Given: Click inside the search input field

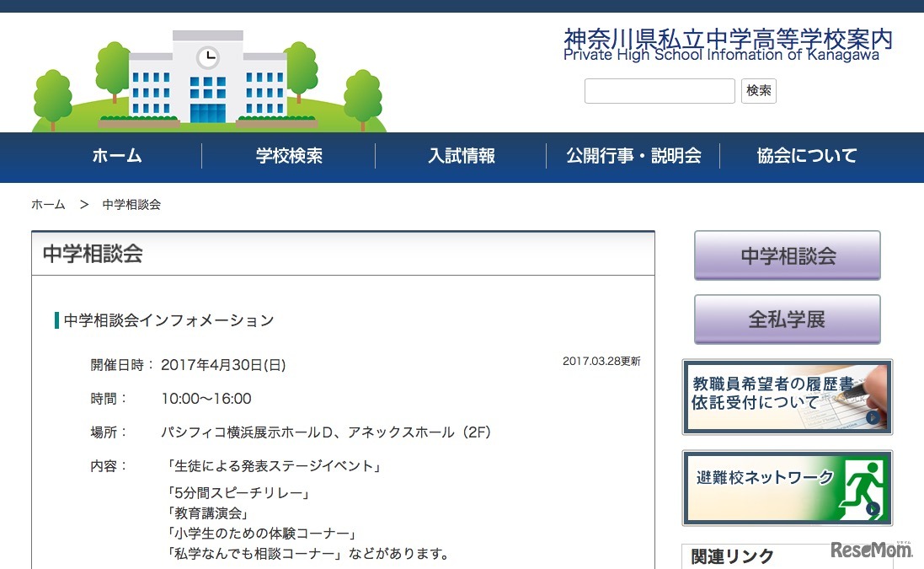Looking at the screenshot, I should pyautogui.click(x=660, y=90).
